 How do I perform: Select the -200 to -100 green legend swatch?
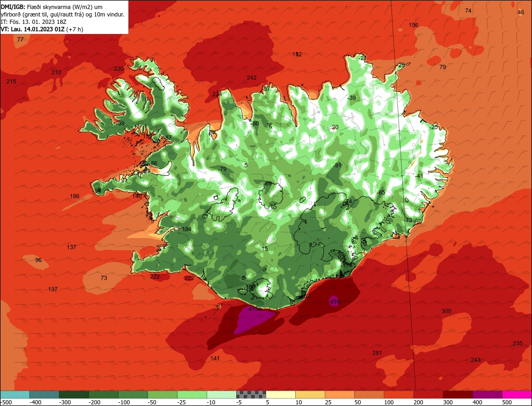click(104, 394)
